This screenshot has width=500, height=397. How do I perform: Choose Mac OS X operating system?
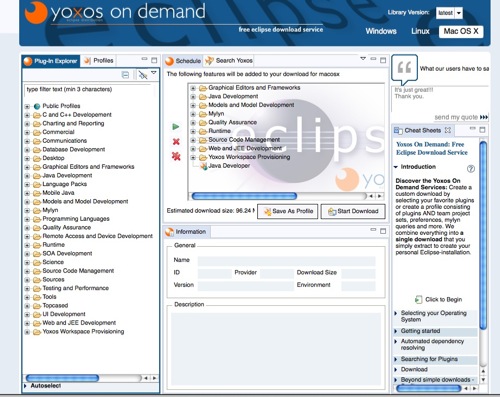[x=461, y=31]
